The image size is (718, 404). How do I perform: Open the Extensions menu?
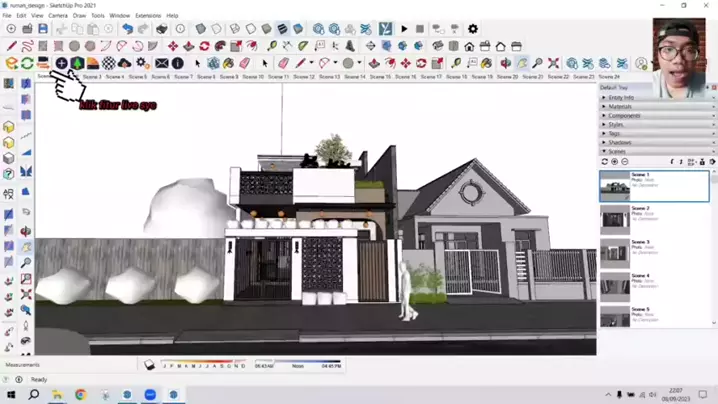(x=147, y=16)
